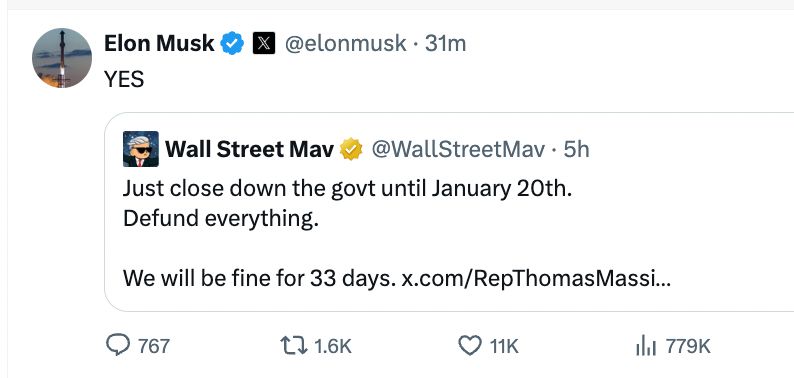Click the @WallStreetMav handle

[459, 149]
